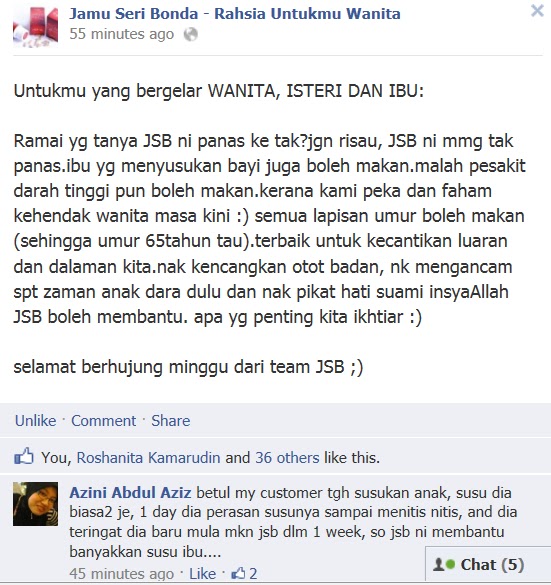Show the 36 others who like this
This screenshot has height=585, width=551.
pyautogui.click(x=287, y=457)
